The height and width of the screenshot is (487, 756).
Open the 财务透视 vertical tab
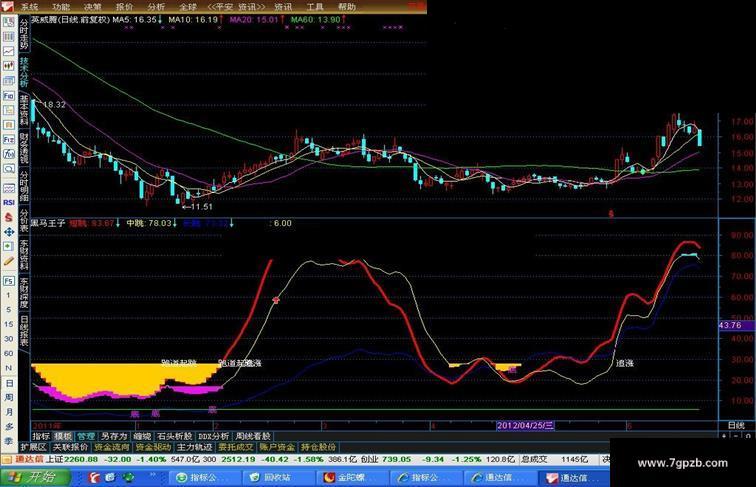(24, 148)
